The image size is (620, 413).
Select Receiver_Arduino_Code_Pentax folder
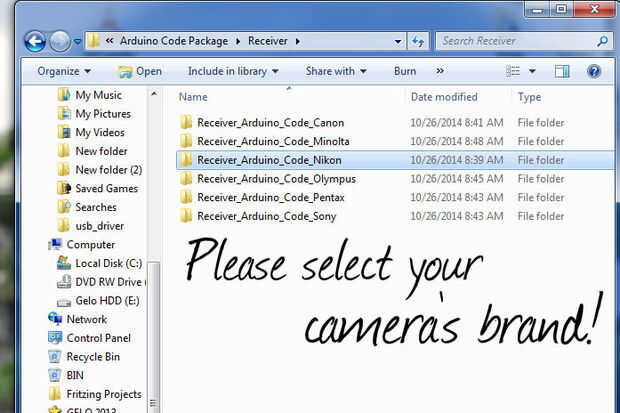click(x=270, y=198)
